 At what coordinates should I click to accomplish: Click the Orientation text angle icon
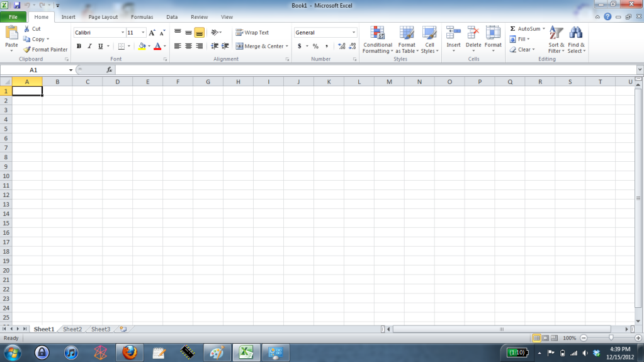[215, 33]
